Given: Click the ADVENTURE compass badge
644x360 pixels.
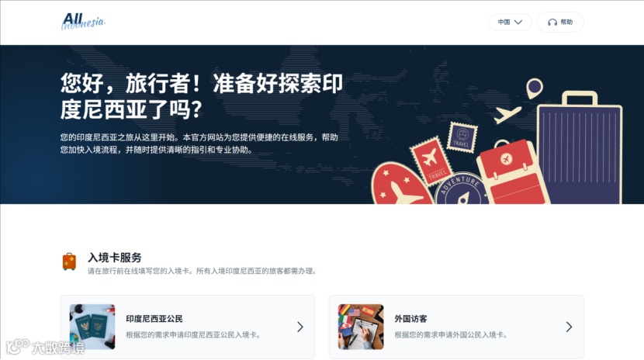Looking at the screenshot, I should pyautogui.click(x=461, y=189).
